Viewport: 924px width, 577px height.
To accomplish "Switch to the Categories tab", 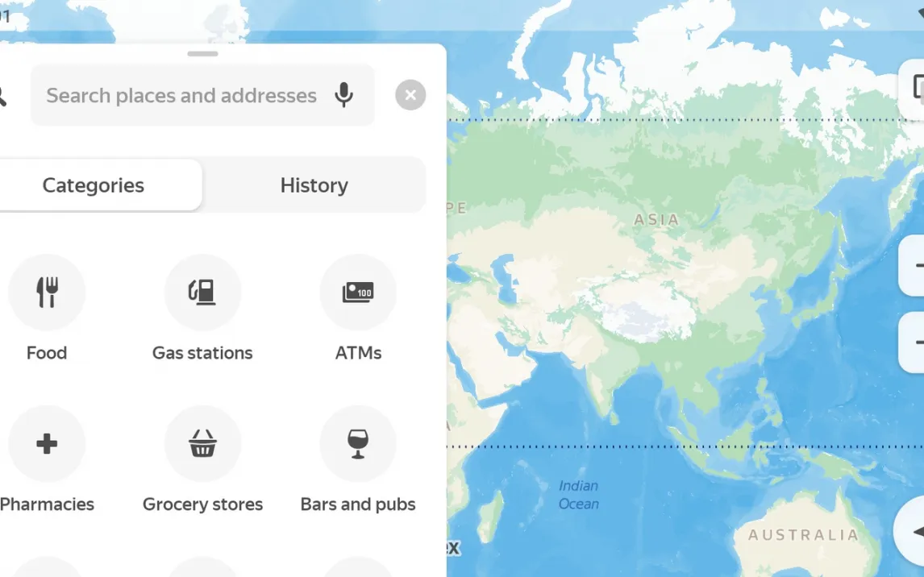I will pos(94,185).
